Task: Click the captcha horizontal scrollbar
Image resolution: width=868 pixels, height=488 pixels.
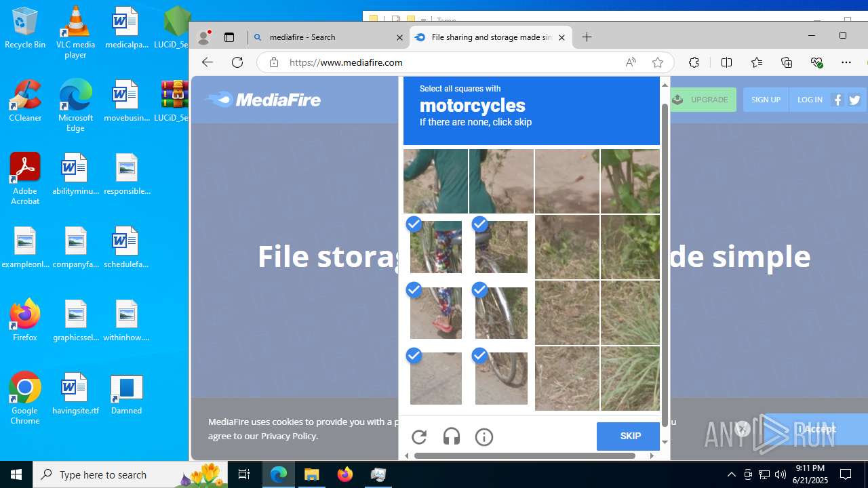Action: pyautogui.click(x=524, y=455)
